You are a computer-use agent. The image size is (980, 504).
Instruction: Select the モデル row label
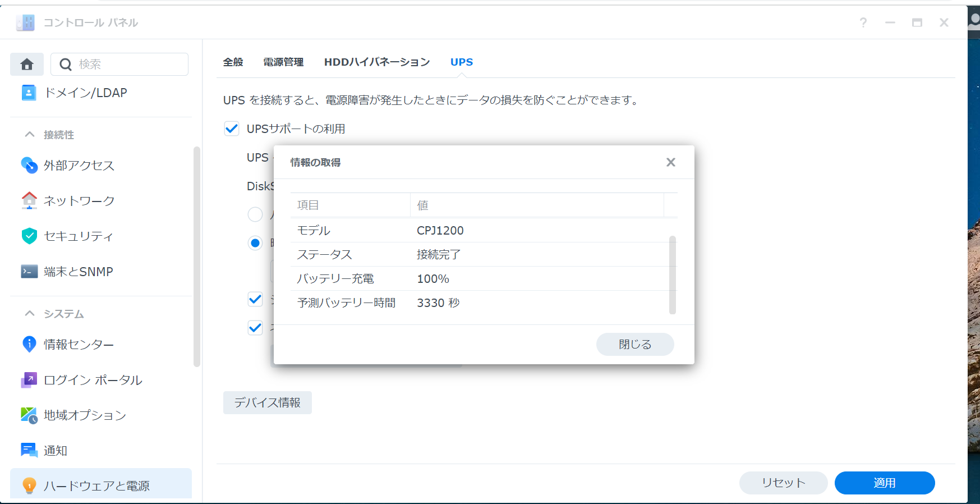[x=314, y=230]
